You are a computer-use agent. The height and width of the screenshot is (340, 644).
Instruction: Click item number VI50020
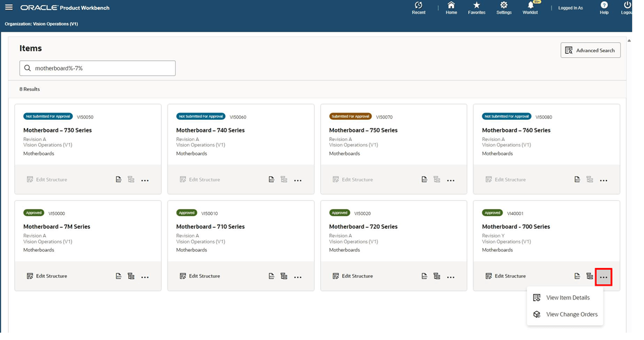(x=363, y=213)
